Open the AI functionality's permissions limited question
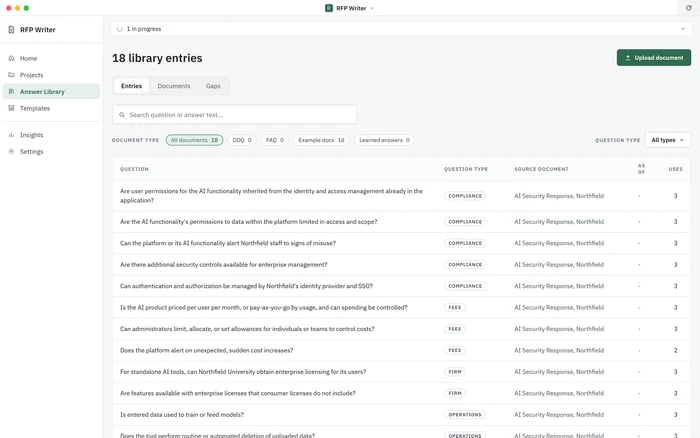The image size is (700, 438). 401,221
